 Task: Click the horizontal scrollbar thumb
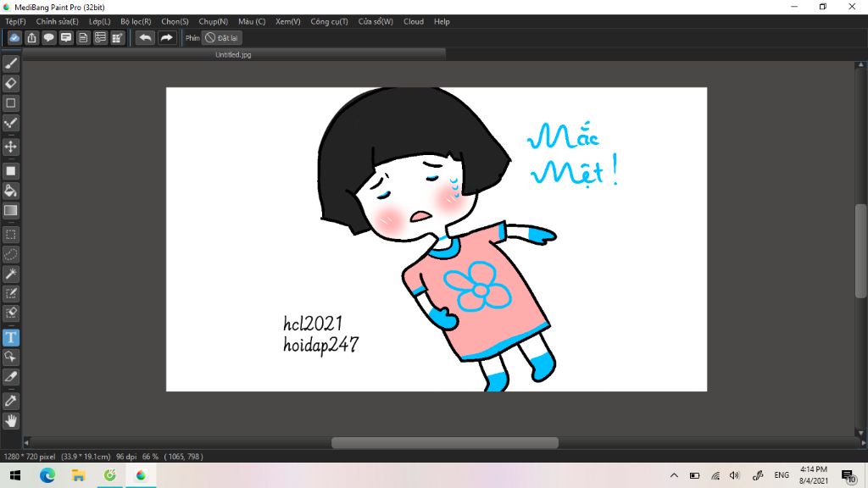[x=444, y=442]
